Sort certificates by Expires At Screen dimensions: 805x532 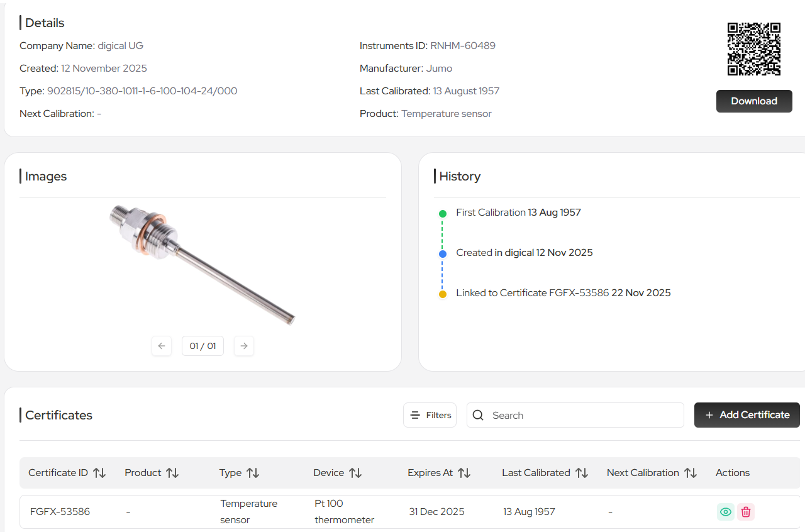click(464, 473)
